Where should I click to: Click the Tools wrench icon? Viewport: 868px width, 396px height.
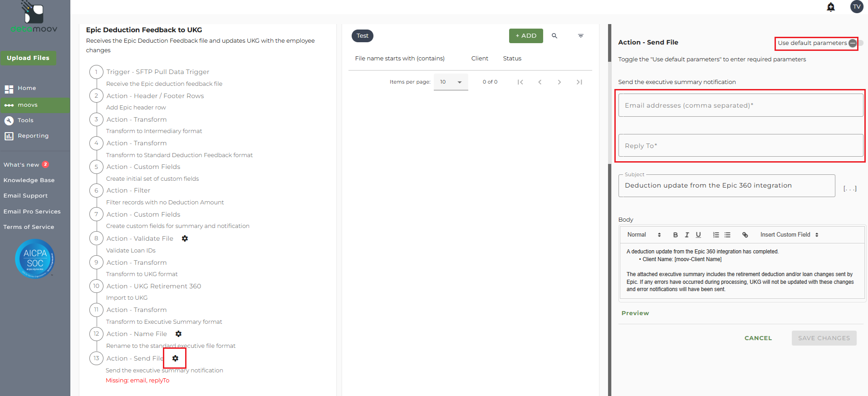tap(9, 121)
